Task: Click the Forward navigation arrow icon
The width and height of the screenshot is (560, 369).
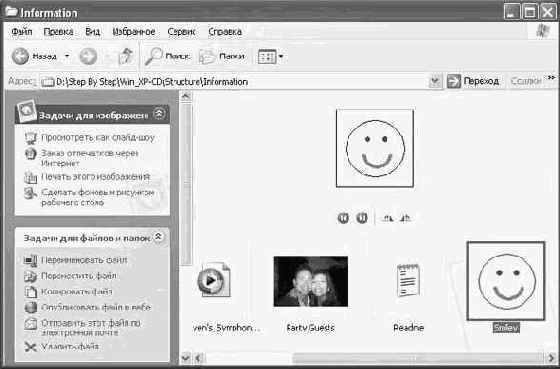Action: coord(88,56)
